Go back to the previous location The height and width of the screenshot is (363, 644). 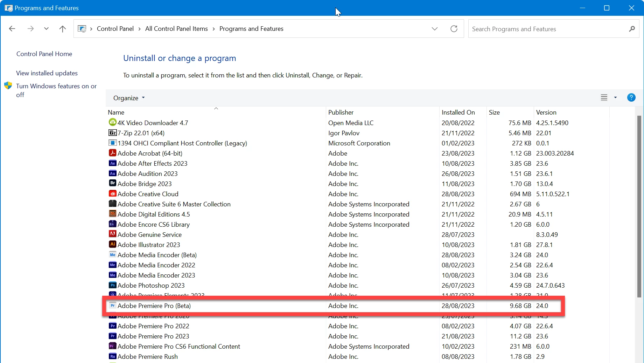(12, 29)
